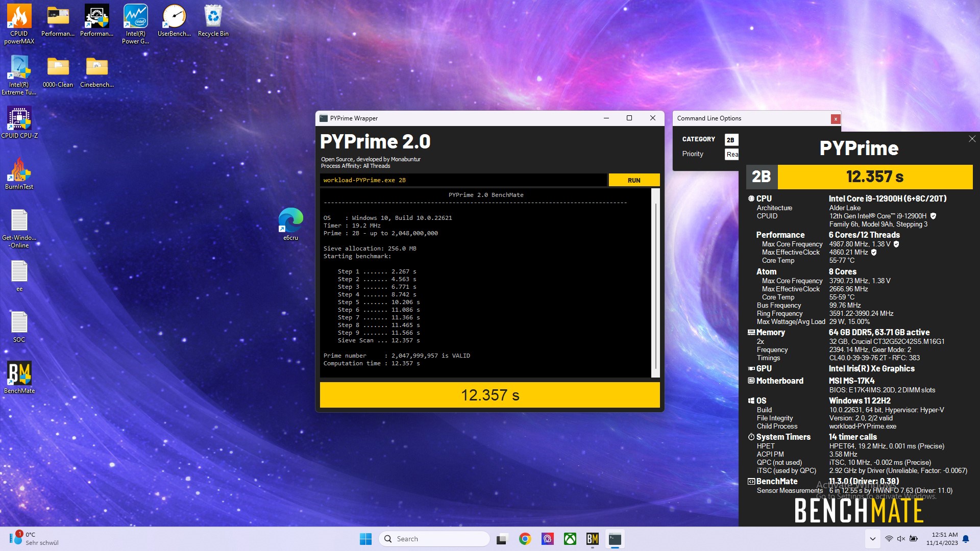Open weather widget showing 0°C
The height and width of the screenshot is (551, 980).
34,539
